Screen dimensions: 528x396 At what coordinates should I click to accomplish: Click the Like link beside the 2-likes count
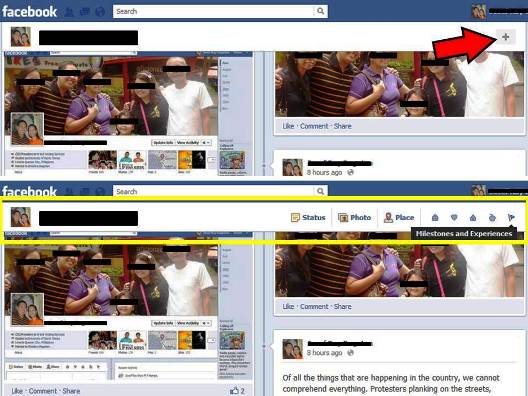(17, 391)
